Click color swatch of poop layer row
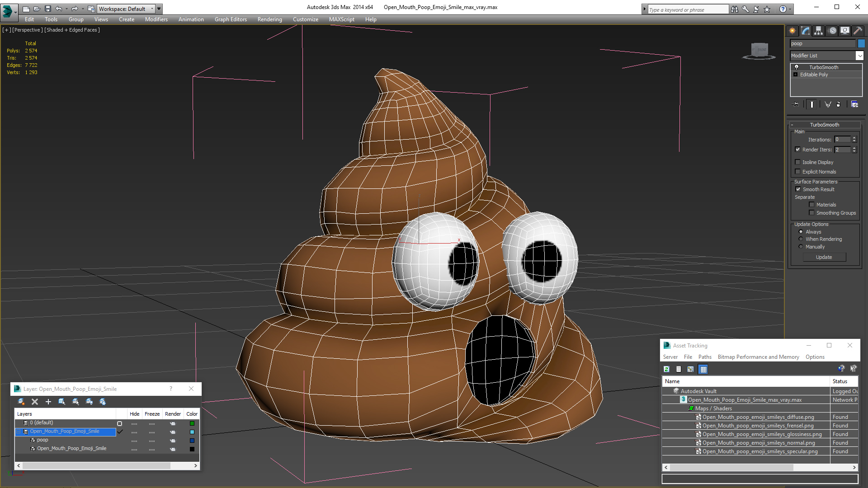The image size is (868, 488). coord(192,441)
